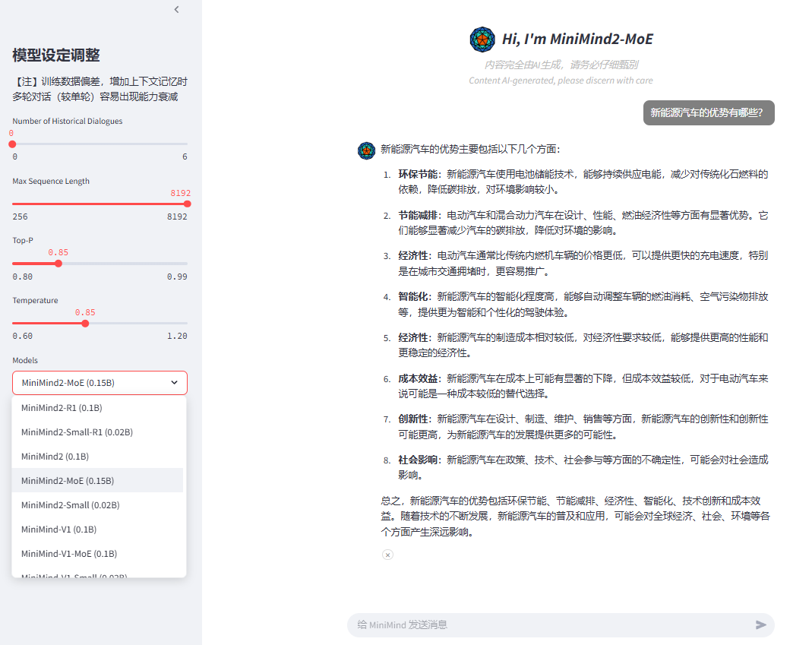
Task: Click the user message bubble '新能源汽车的优势有哪些?'
Action: [709, 112]
